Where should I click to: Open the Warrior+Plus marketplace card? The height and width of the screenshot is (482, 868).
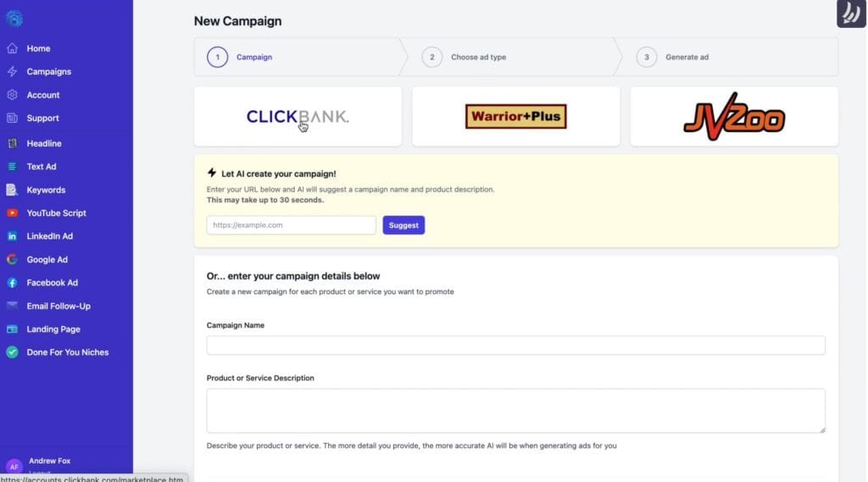(x=515, y=116)
